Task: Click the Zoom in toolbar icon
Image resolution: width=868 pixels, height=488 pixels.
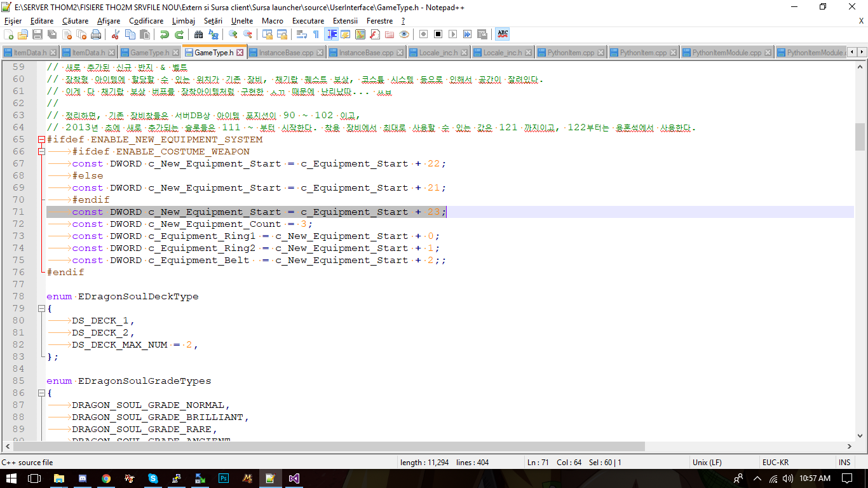Action: pyautogui.click(x=233, y=34)
